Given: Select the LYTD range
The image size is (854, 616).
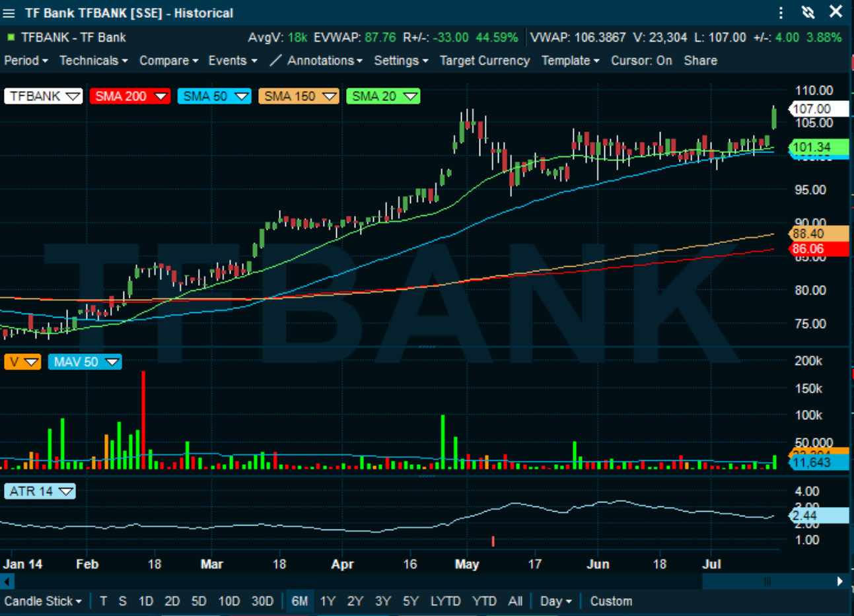Looking at the screenshot, I should point(446,601).
